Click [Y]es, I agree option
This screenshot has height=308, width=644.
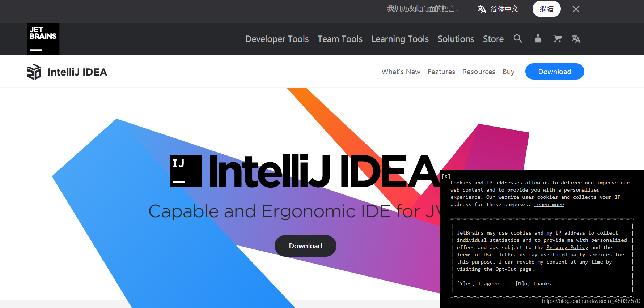478,284
